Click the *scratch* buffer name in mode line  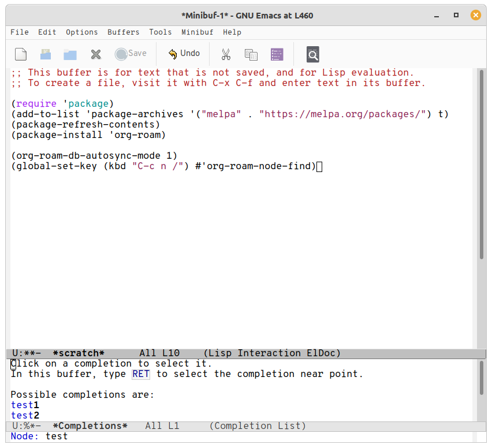[x=79, y=353]
